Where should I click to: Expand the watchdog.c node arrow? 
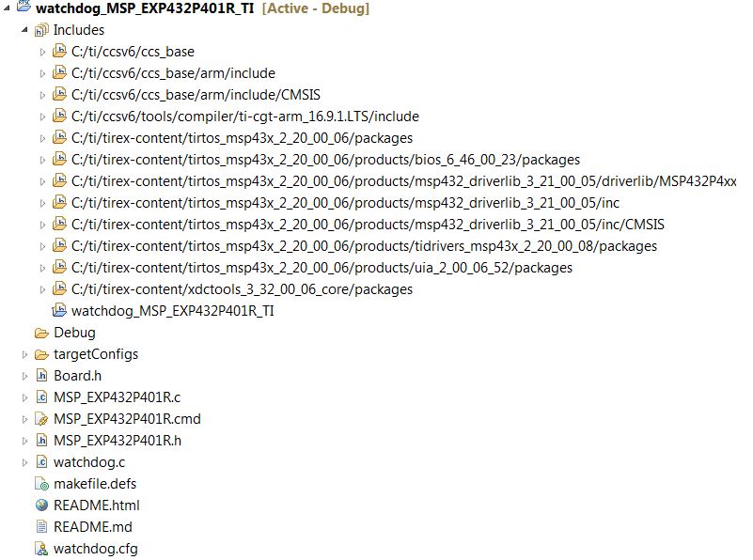(x=24, y=462)
